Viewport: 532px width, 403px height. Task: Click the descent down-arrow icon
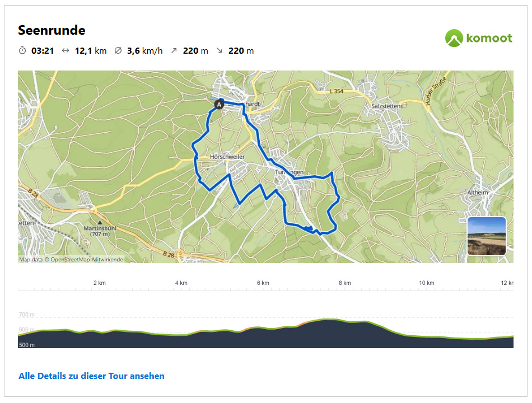(x=219, y=51)
